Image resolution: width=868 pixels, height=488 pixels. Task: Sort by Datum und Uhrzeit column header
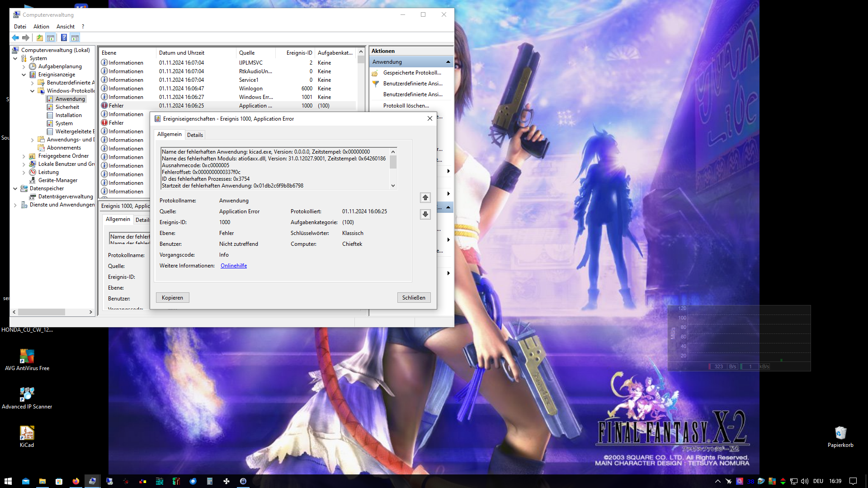pos(196,53)
